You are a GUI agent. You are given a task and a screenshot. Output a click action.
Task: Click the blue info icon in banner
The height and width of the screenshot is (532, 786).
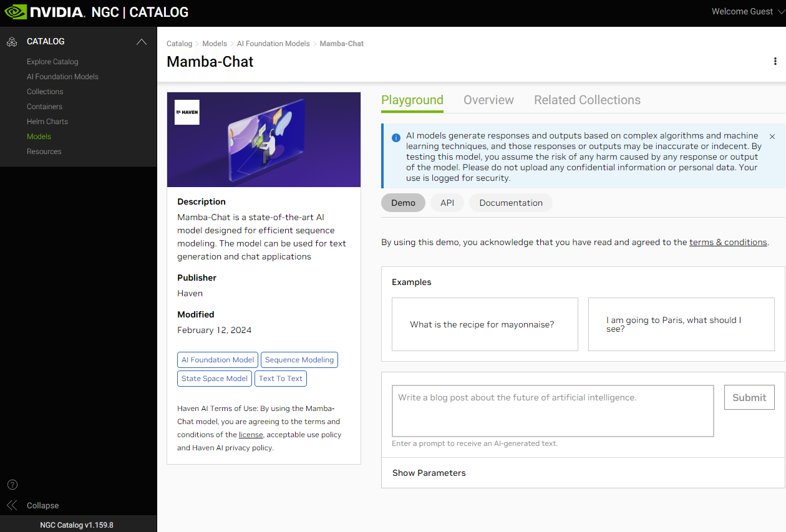(395, 138)
